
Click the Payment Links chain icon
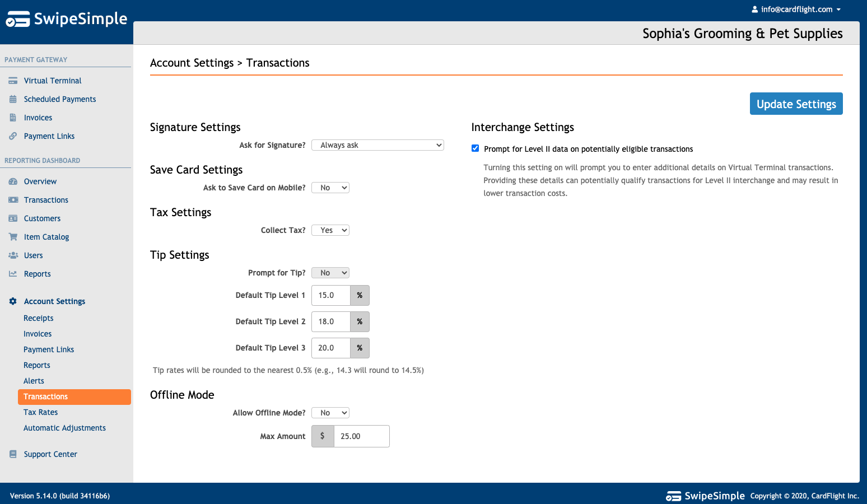[13, 136]
